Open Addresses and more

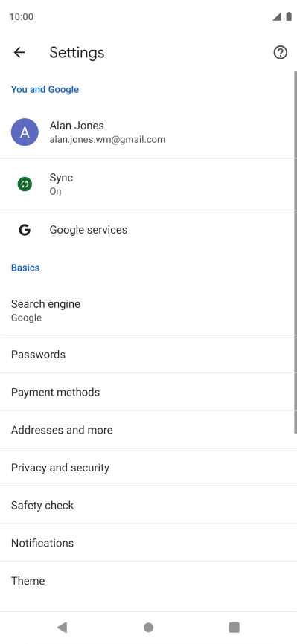pos(149,430)
